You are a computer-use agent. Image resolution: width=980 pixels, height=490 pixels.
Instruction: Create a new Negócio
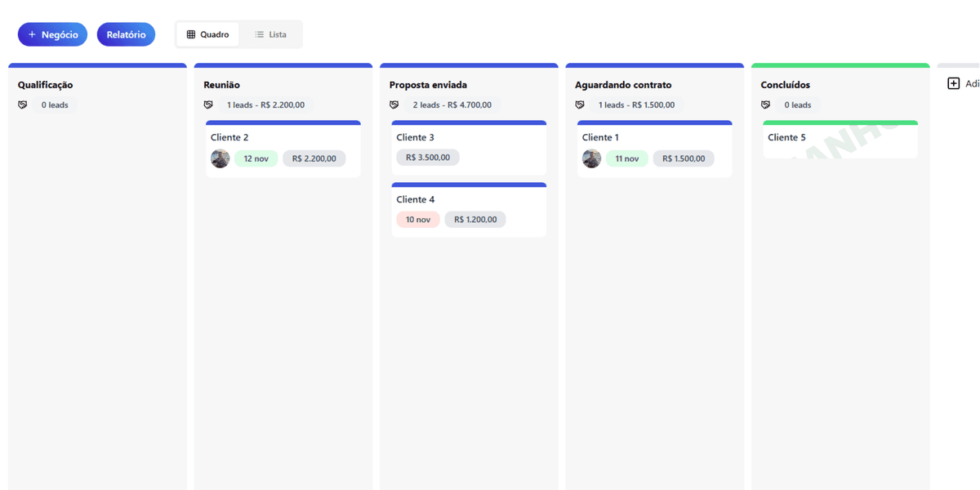[53, 34]
